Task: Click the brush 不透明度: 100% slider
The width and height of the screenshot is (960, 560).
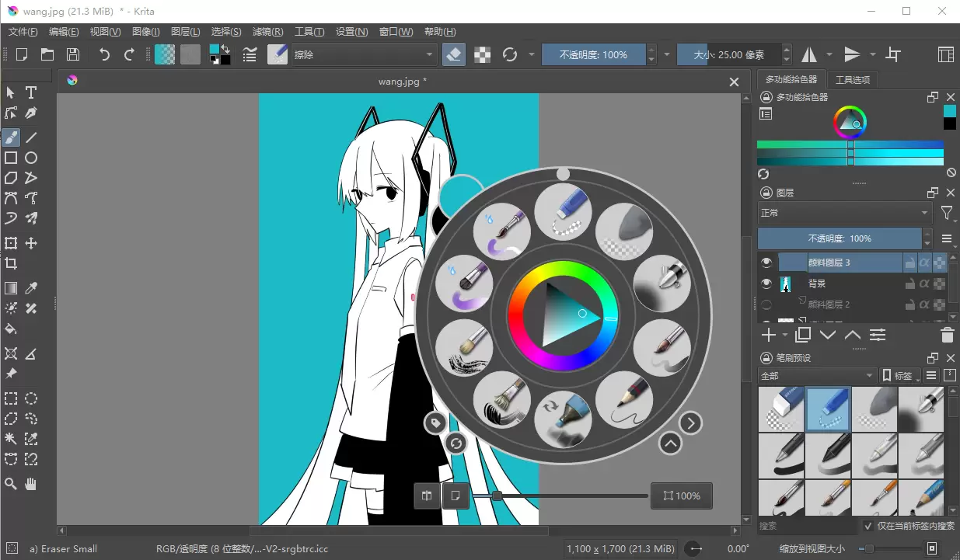Action: click(x=595, y=54)
